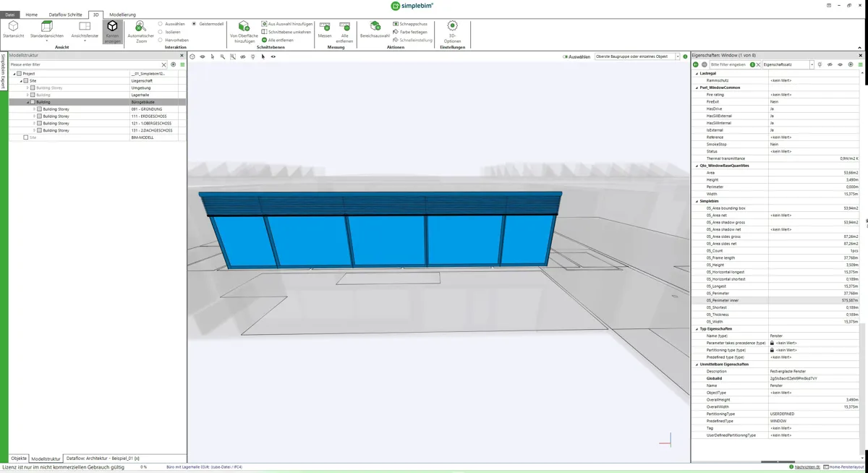Open Dataflow: Architektur - Beispiel_01 tab
This screenshot has width=868, height=473.
[103, 459]
